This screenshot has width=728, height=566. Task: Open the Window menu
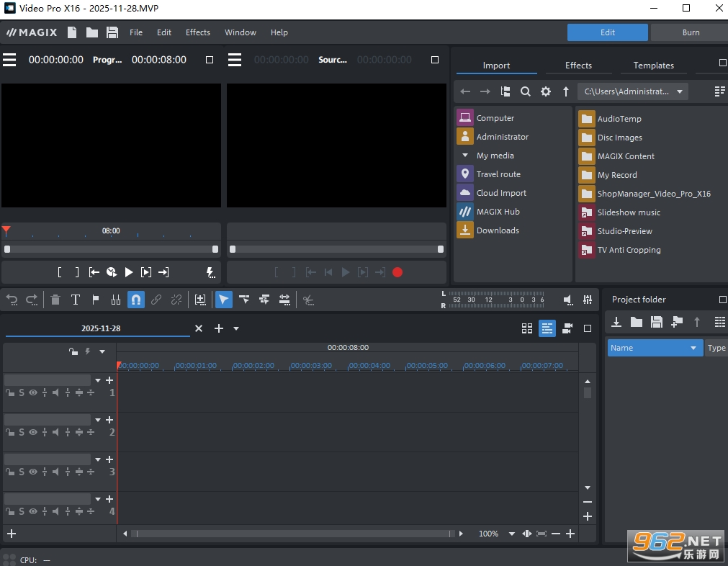[241, 32]
